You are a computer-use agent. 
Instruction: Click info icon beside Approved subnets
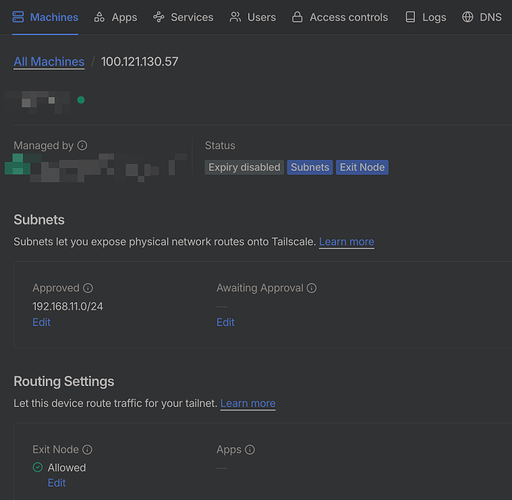[88, 288]
